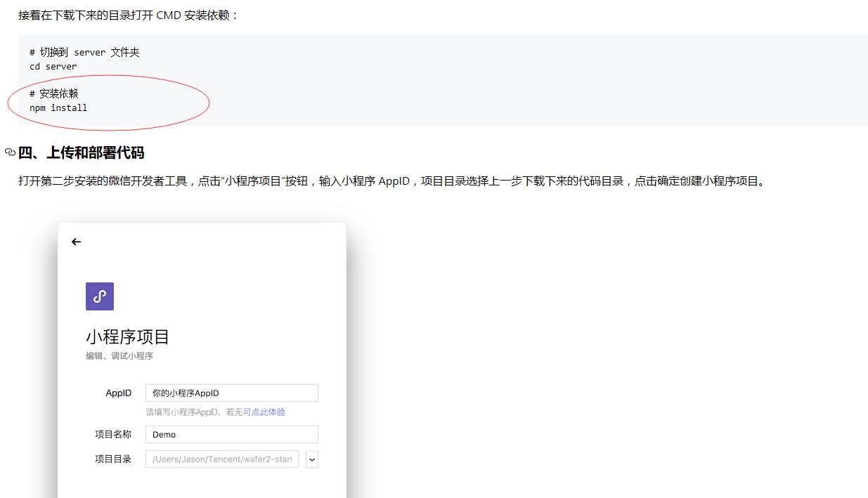Open the project directory dropdown arrow
Image resolution: width=868 pixels, height=498 pixels.
click(312, 459)
